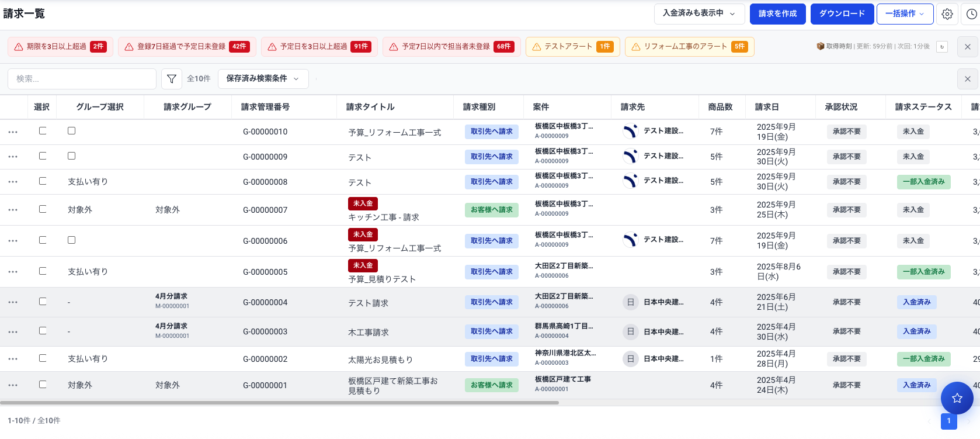Open 予定日を3日以上超過 91件 alert
Viewport: 980px width, 439px height.
coord(319,47)
